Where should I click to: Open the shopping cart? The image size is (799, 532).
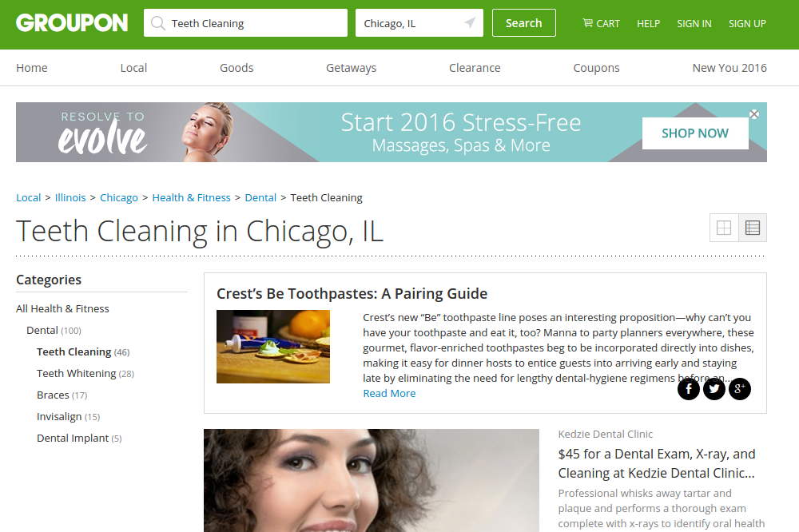pyautogui.click(x=602, y=23)
